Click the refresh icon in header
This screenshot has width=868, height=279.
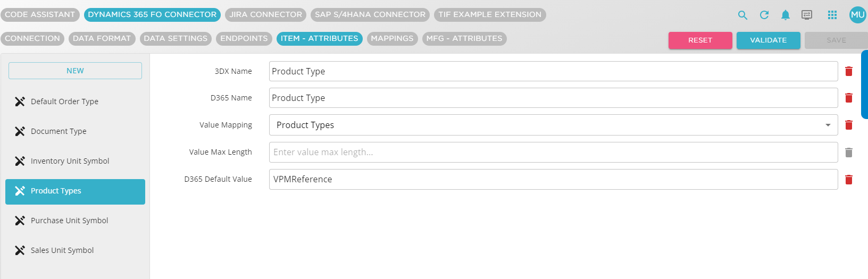point(764,15)
